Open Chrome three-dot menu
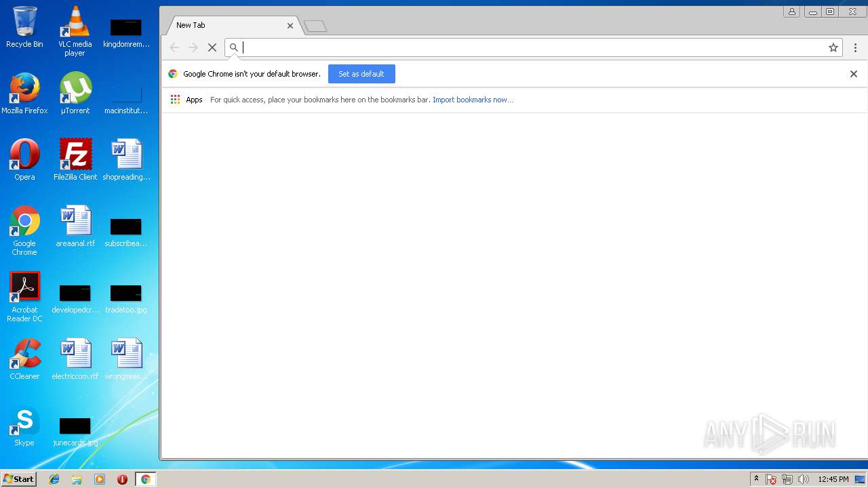Viewport: 868px width, 488px height. click(x=855, y=47)
